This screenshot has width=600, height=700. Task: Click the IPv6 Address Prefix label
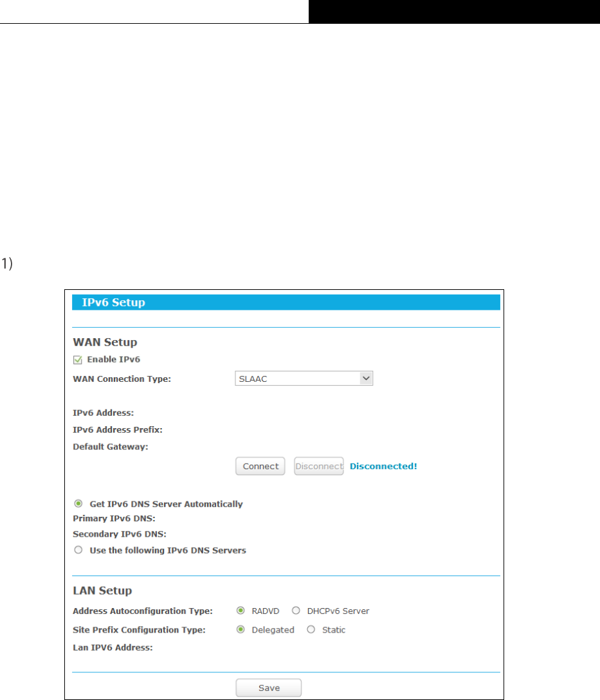(118, 430)
